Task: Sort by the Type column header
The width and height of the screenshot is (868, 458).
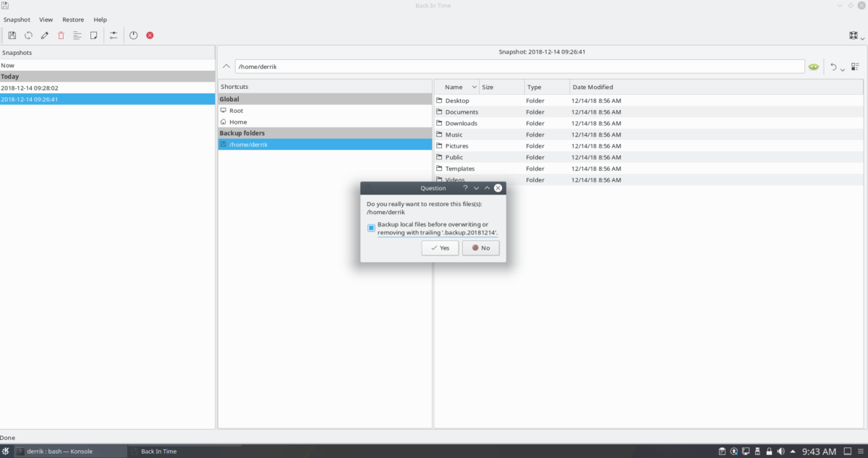Action: click(x=547, y=87)
